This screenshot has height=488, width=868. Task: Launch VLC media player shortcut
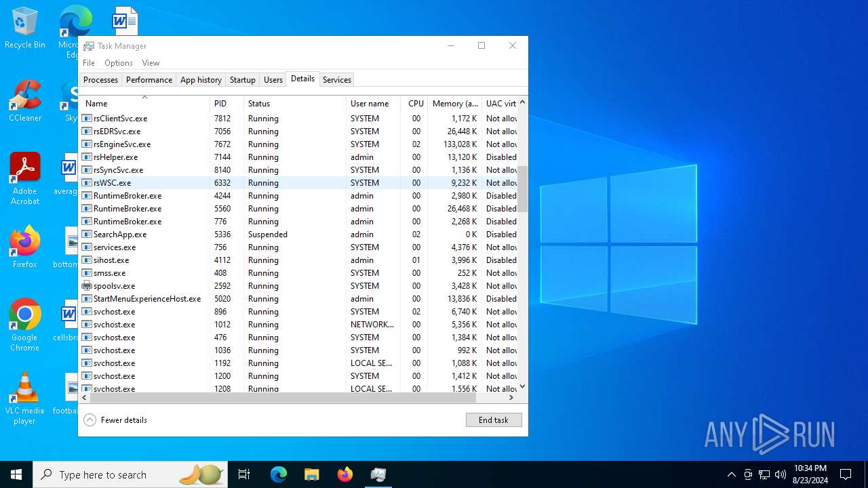(25, 398)
